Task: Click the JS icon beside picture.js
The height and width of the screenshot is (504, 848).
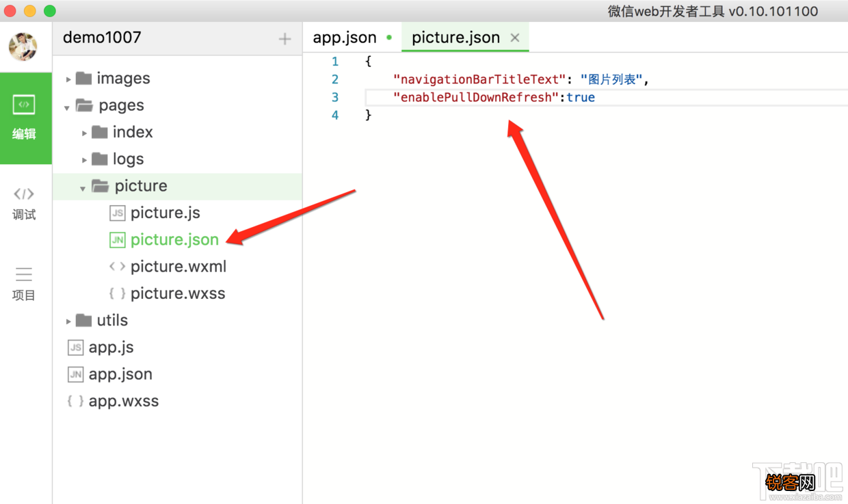Action: (118, 213)
